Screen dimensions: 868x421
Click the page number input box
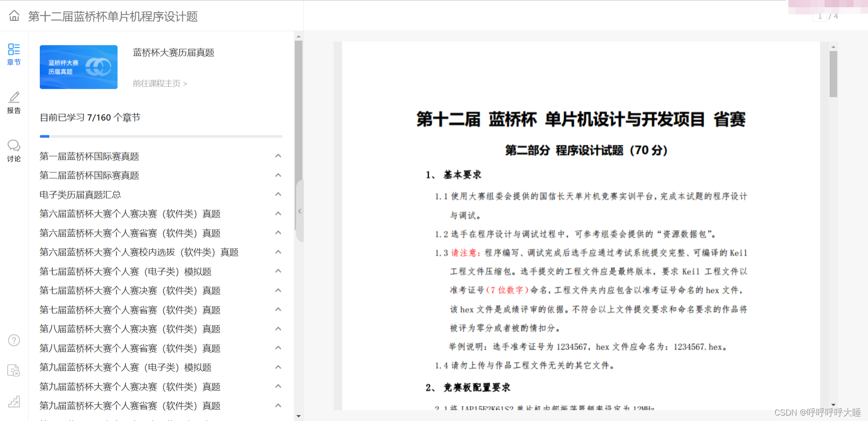(820, 16)
